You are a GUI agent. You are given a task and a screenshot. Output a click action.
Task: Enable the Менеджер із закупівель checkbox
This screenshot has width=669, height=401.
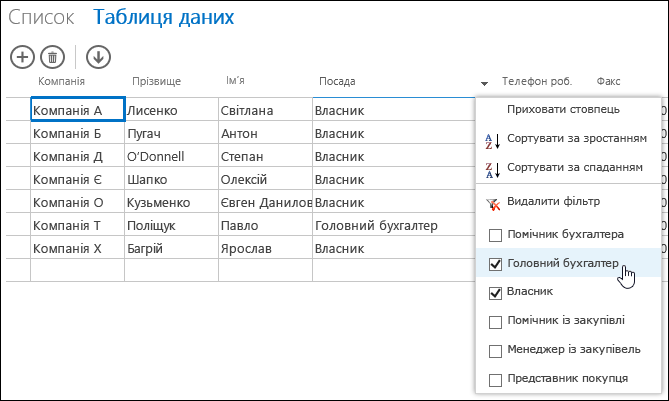coord(495,351)
